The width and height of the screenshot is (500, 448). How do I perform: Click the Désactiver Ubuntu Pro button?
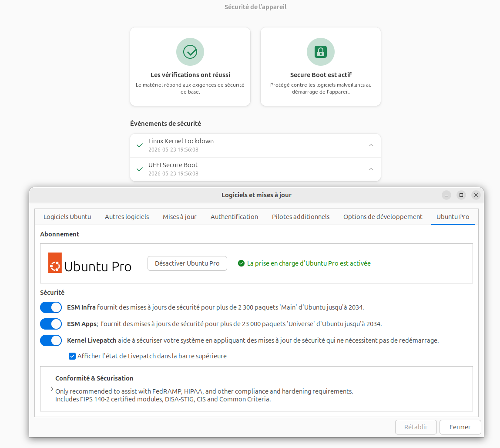click(x=187, y=263)
